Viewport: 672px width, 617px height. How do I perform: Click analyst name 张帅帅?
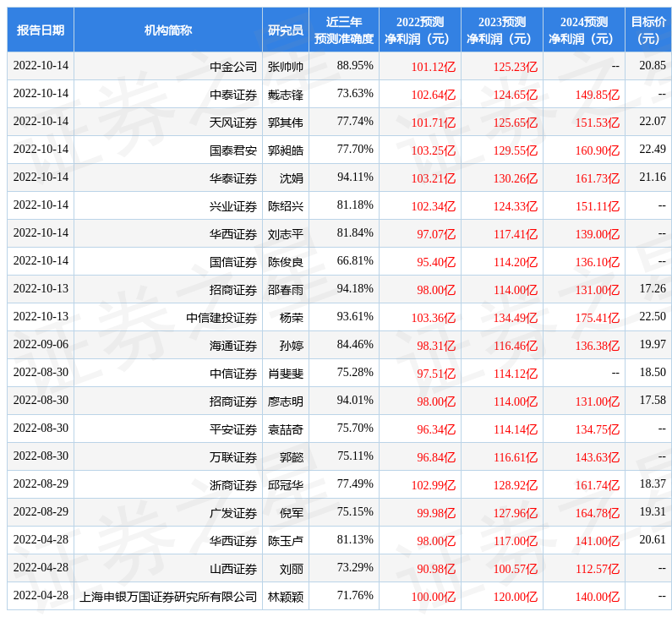286,67
